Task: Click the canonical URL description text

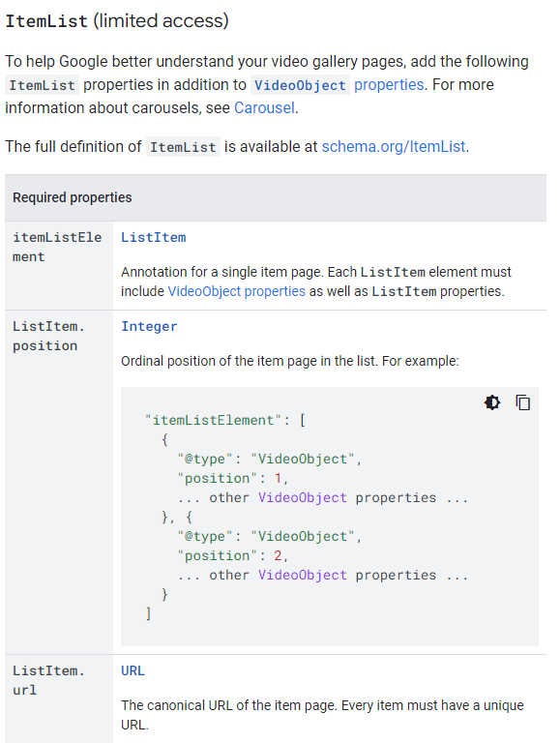Action: click(322, 715)
